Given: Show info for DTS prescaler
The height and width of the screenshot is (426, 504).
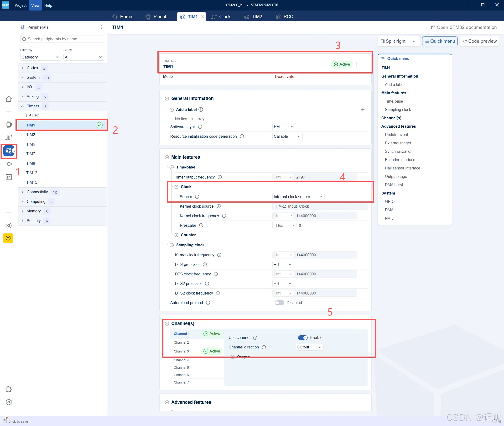Looking at the screenshot, I should tap(205, 264).
